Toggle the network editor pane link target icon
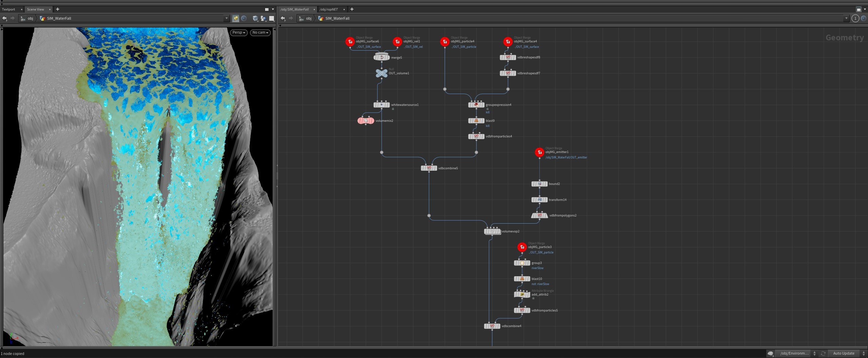 863,18
